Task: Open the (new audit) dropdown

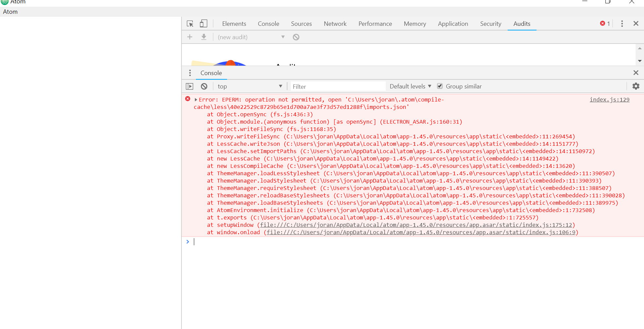Action: [251, 37]
